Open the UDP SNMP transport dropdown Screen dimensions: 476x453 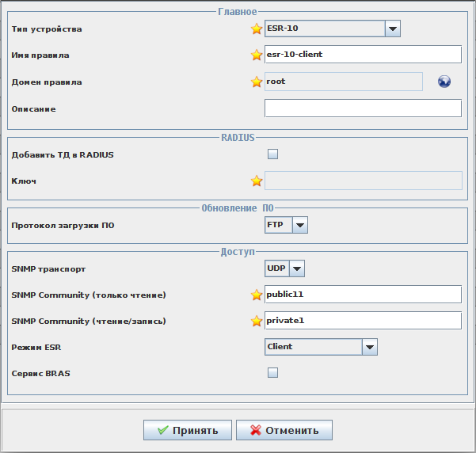(296, 268)
